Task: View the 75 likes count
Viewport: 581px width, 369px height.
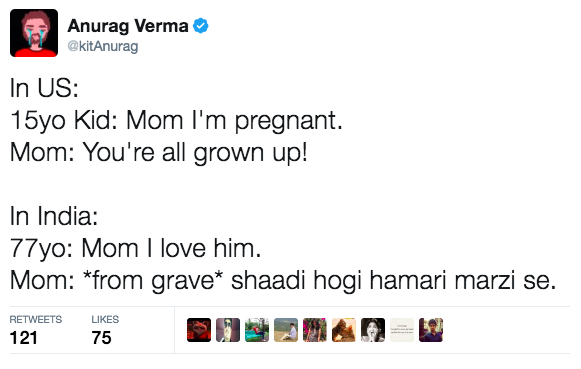Action: click(102, 338)
